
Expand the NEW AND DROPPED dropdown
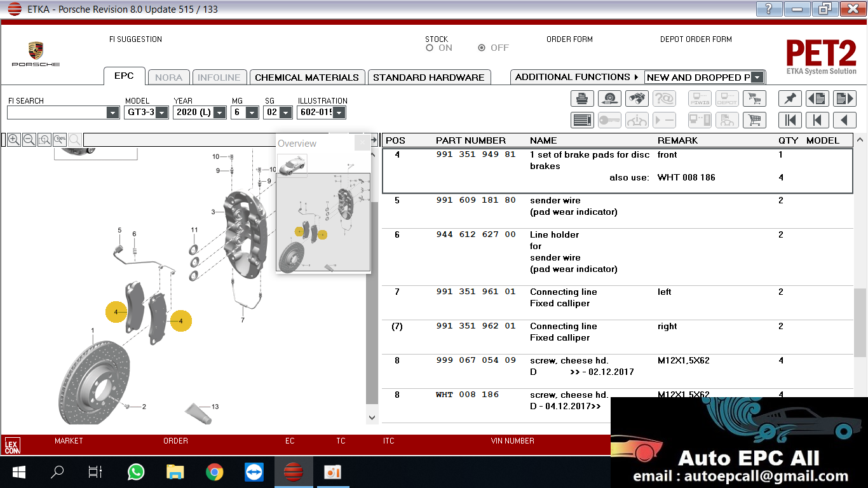(x=757, y=78)
